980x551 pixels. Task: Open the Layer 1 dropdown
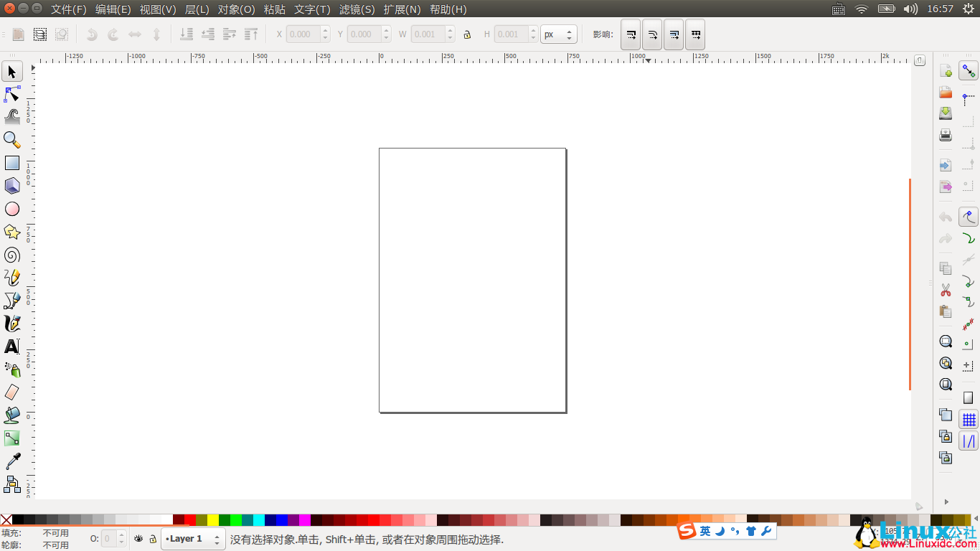193,539
